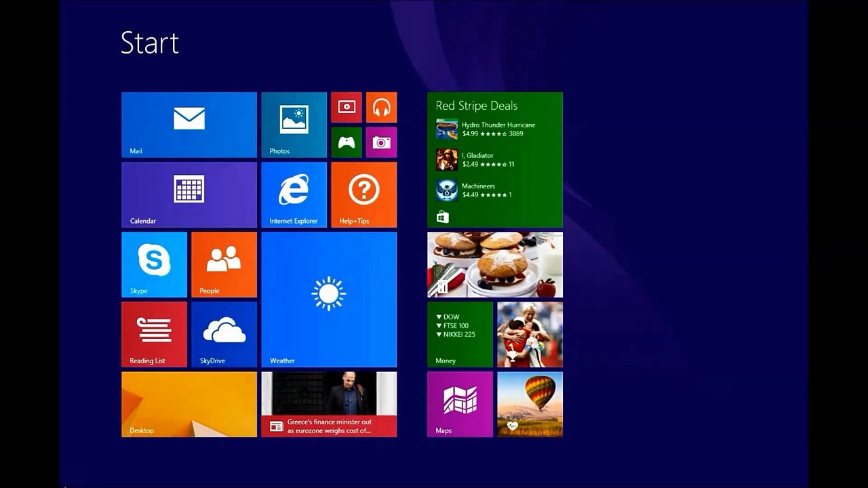
Task: Click the Start heading text
Action: point(150,43)
